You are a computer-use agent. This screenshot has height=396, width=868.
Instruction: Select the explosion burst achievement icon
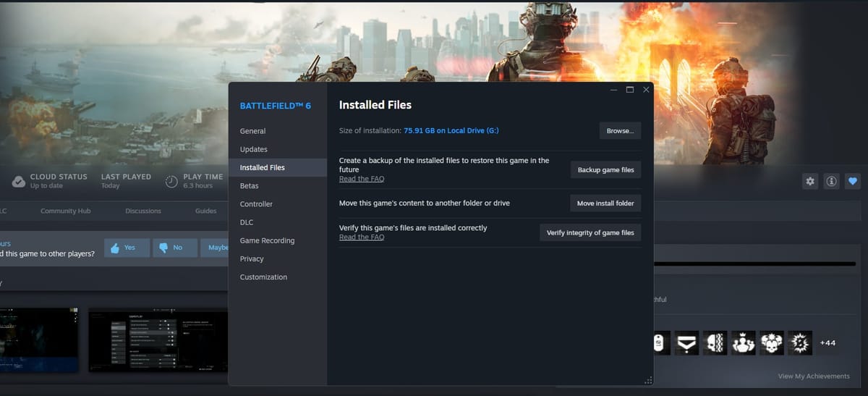799,342
